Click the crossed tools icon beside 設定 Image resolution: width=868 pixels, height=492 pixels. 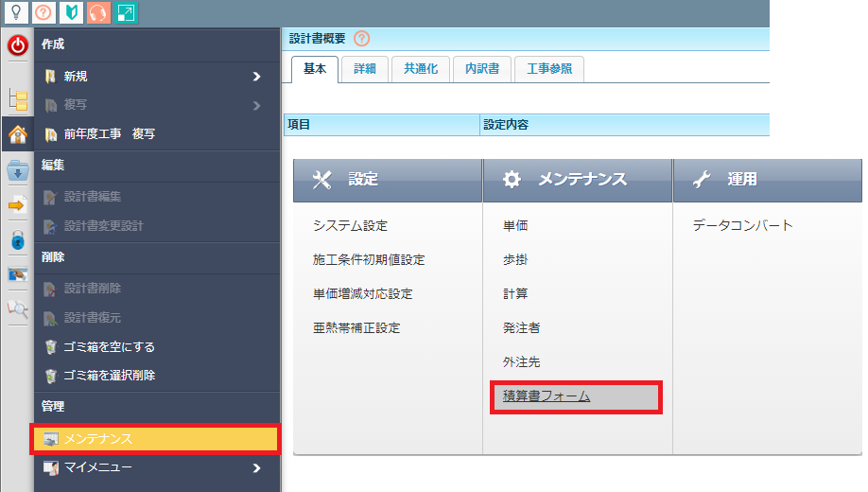point(321,180)
